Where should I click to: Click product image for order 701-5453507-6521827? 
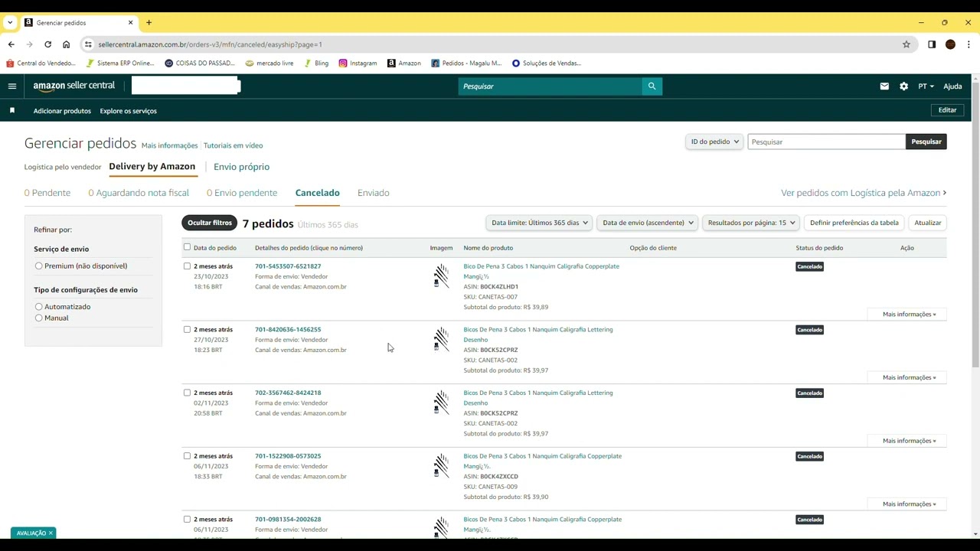coord(441,276)
